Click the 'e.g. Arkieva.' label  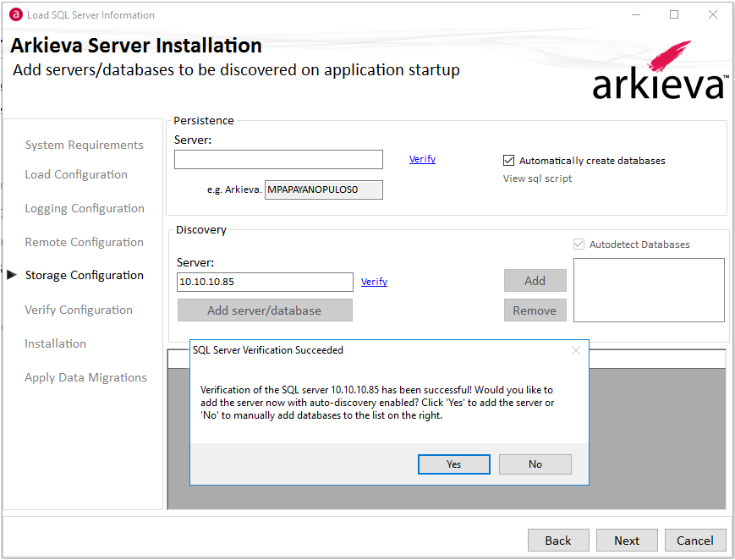pos(234,189)
